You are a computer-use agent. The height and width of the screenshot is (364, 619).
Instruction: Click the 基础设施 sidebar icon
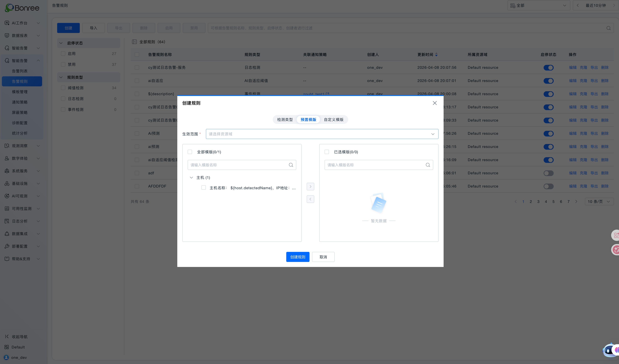tap(7, 183)
